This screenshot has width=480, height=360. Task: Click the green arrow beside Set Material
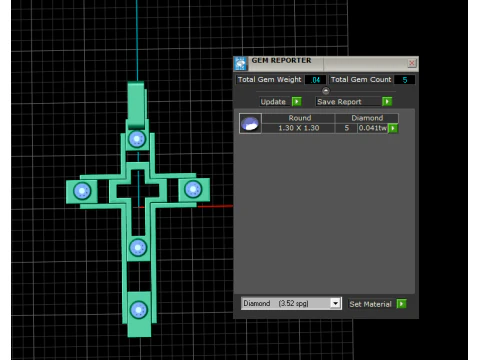[402, 304]
